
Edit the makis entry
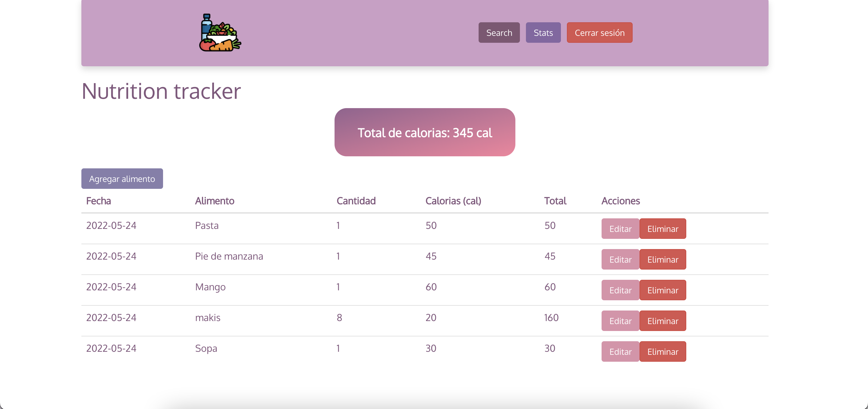pos(620,321)
